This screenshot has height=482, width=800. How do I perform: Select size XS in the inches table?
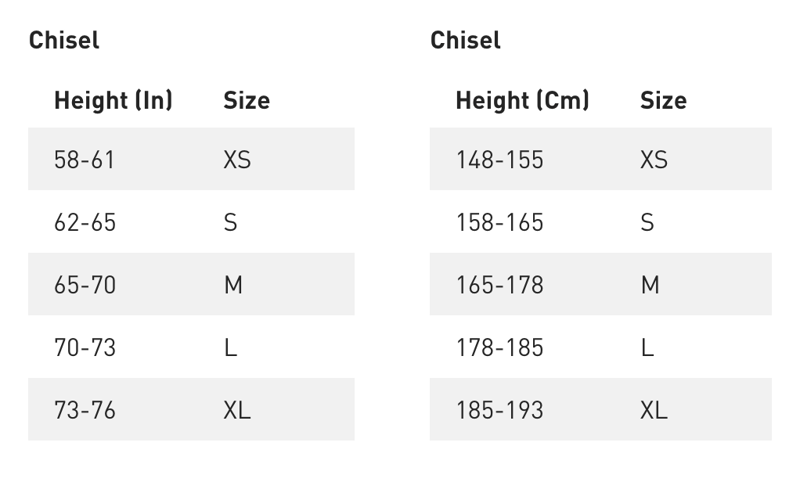[x=237, y=160]
